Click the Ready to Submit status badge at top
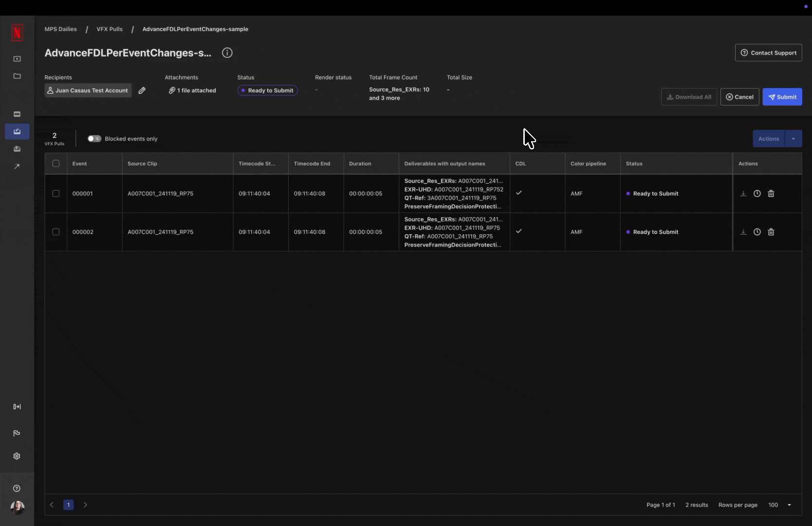The height and width of the screenshot is (526, 812). point(267,91)
